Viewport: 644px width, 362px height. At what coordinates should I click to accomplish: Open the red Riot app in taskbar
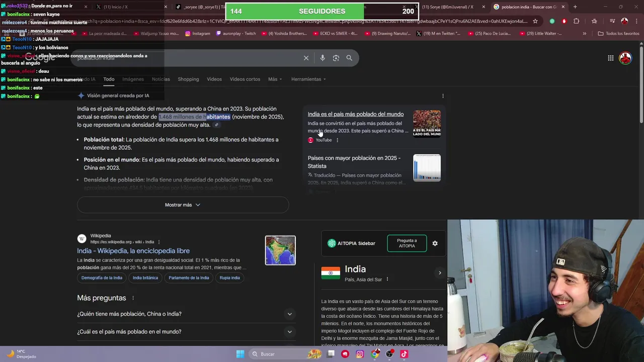(x=345, y=354)
